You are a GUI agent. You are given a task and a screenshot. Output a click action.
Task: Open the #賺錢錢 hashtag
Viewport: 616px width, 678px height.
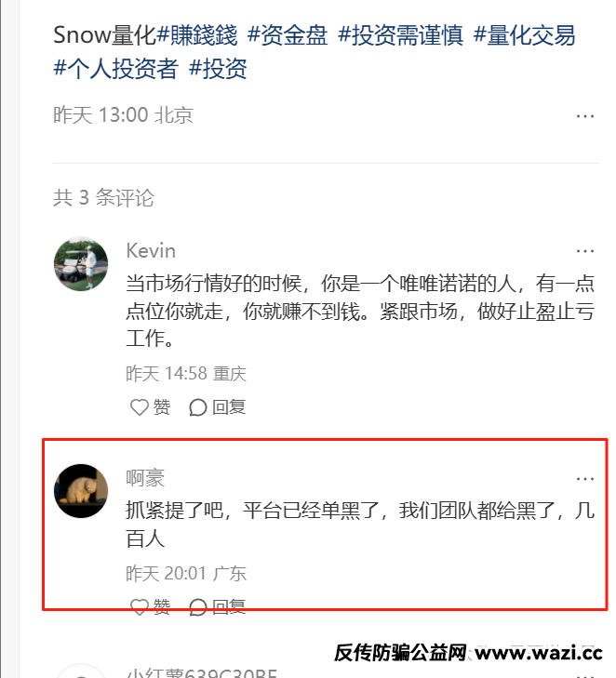coord(197,35)
